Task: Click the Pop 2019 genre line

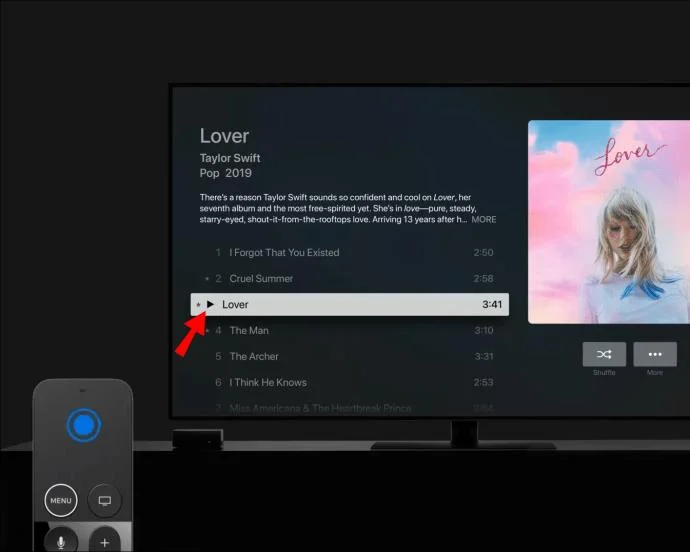Action: (226, 173)
